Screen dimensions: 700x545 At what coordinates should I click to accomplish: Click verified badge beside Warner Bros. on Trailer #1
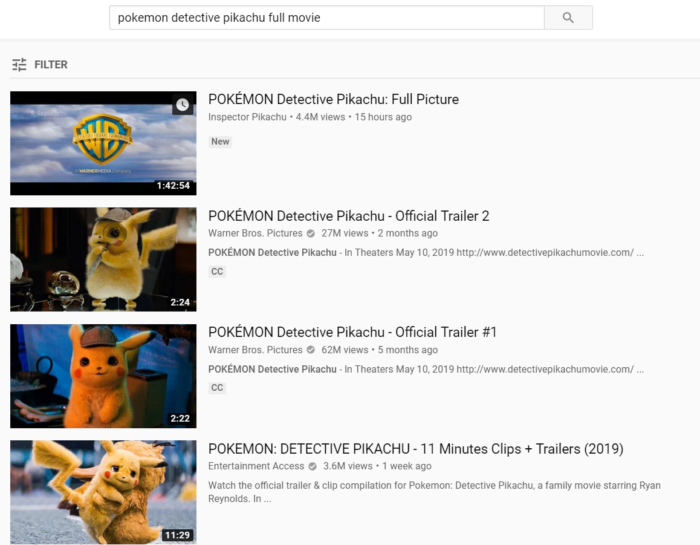tap(311, 350)
